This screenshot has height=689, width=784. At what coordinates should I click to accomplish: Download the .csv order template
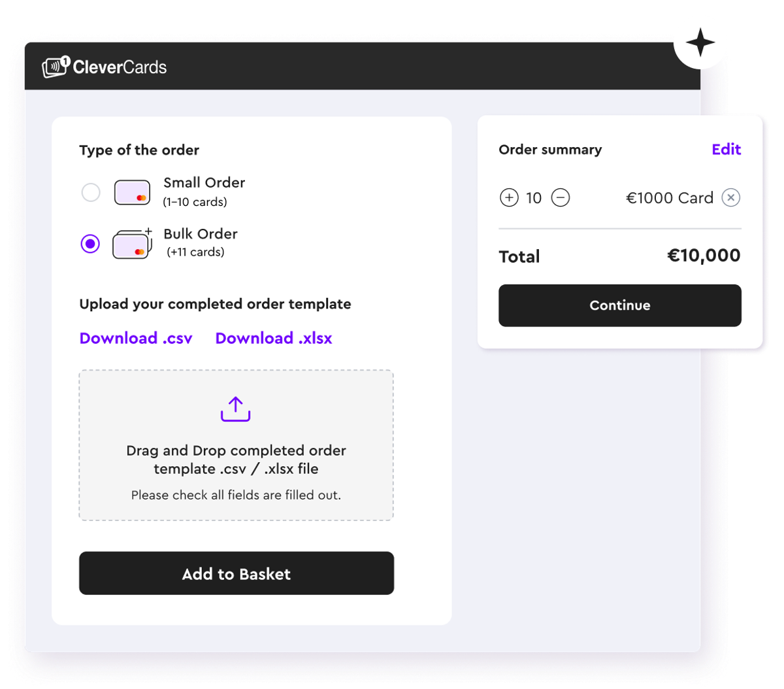click(136, 338)
